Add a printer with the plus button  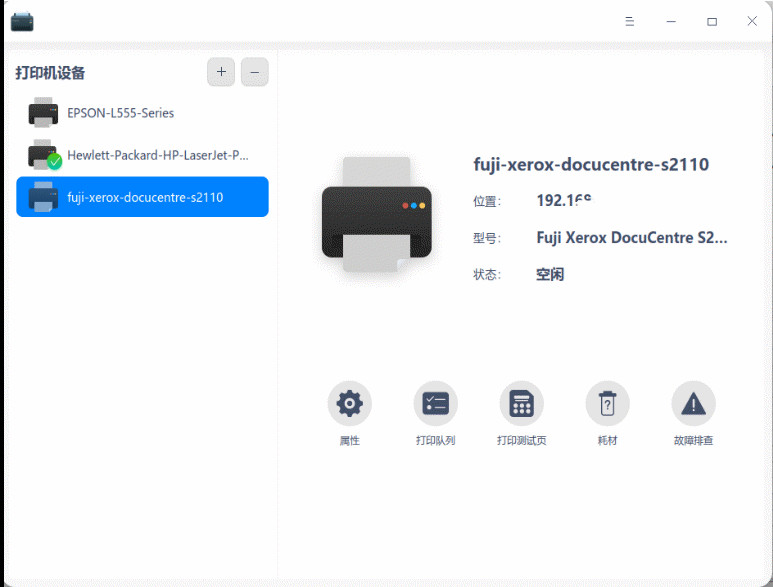221,72
